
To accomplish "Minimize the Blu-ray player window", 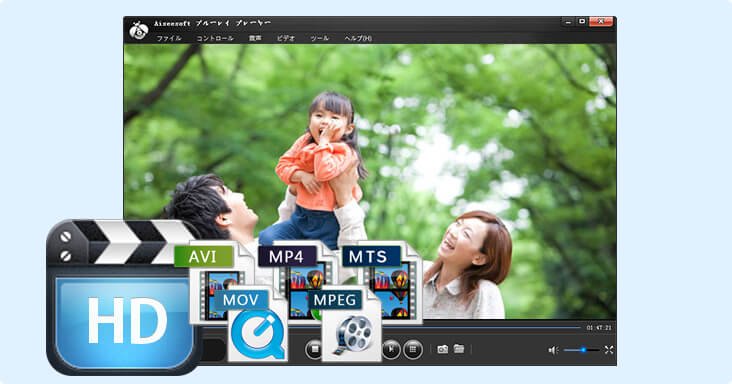I will [568, 21].
